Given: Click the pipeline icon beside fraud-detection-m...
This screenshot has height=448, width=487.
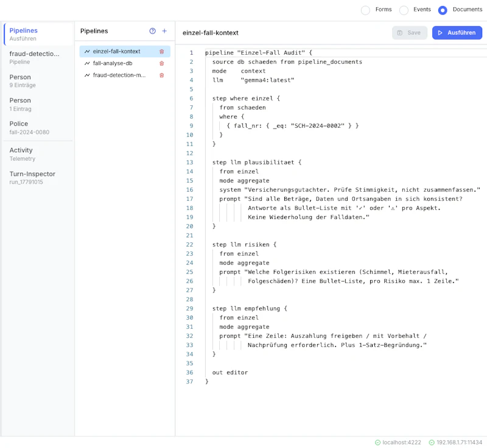Looking at the screenshot, I should click(87, 75).
